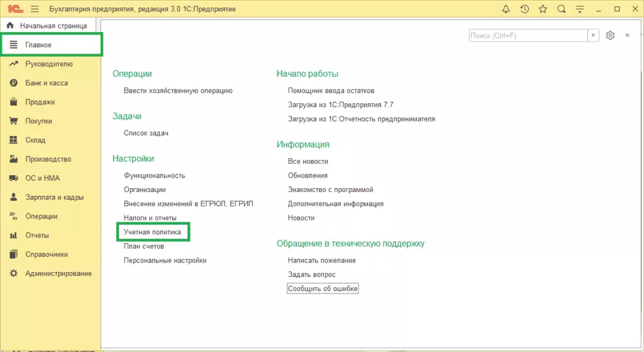644x352 pixels.
Task: Open the Учетная политика link
Action: point(152,232)
